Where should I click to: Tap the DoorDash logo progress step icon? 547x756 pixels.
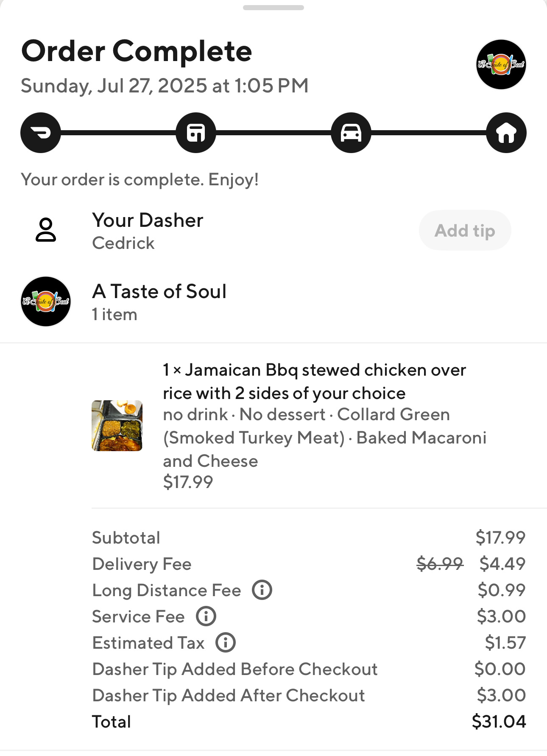(41, 133)
